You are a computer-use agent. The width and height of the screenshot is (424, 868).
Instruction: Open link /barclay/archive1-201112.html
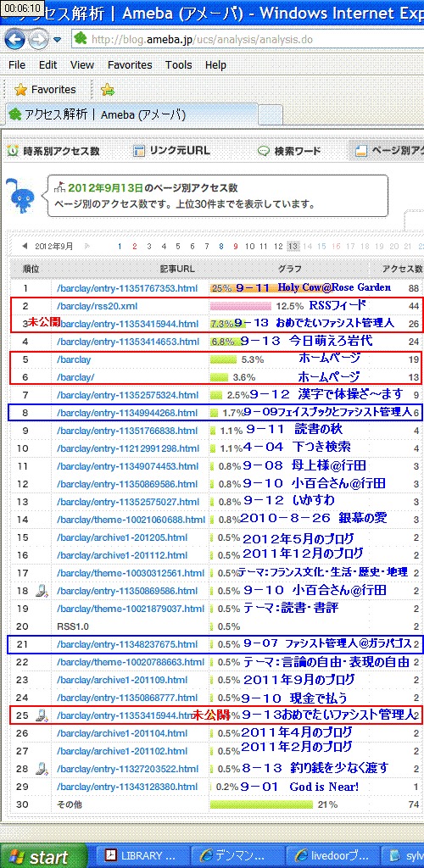[122, 554]
